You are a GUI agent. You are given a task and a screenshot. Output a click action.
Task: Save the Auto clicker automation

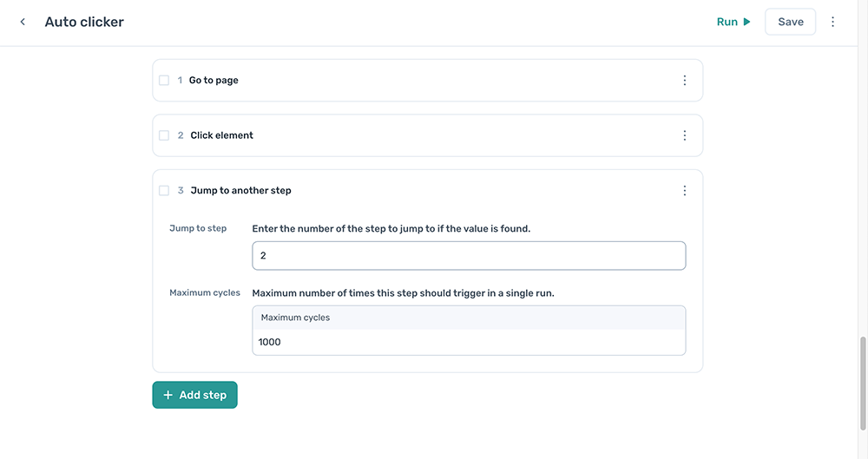point(790,22)
